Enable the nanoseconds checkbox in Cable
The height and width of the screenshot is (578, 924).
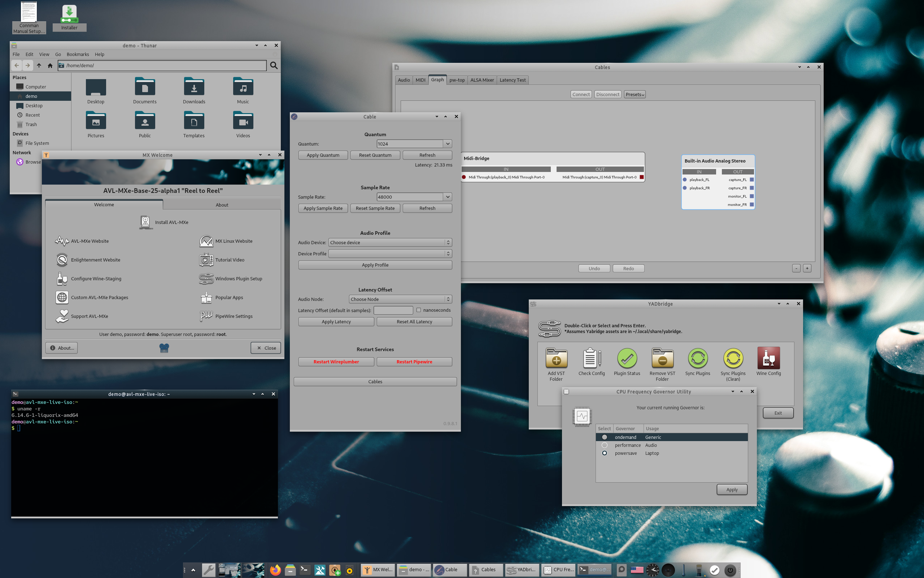pyautogui.click(x=418, y=310)
